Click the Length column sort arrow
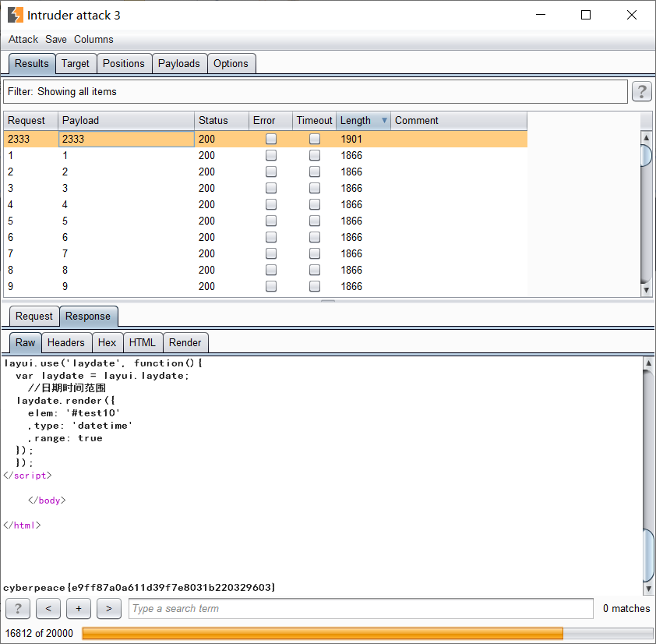 [384, 121]
